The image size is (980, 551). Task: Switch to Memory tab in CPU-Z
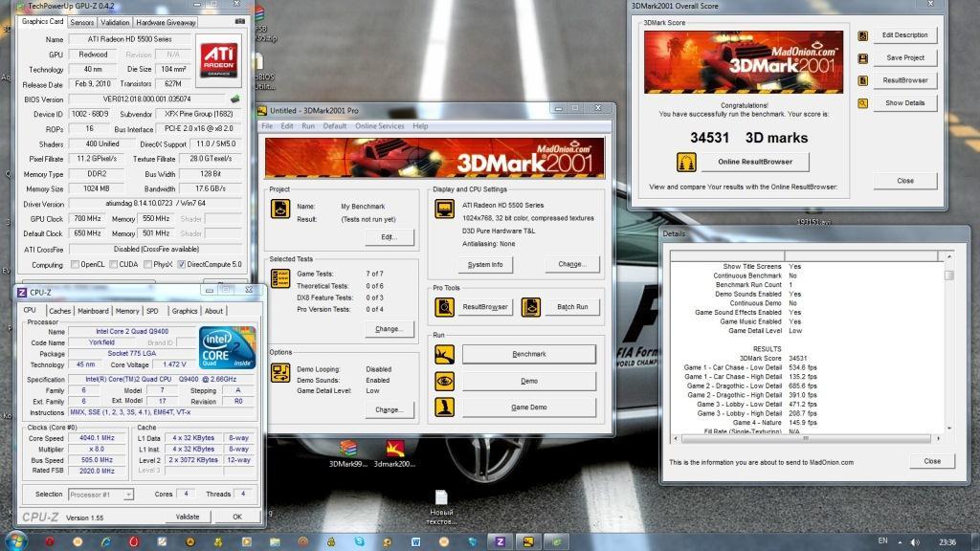click(x=127, y=311)
